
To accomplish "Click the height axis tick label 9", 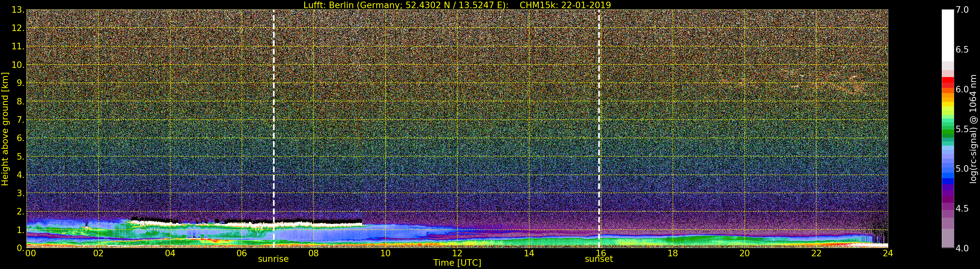I will [20, 83].
